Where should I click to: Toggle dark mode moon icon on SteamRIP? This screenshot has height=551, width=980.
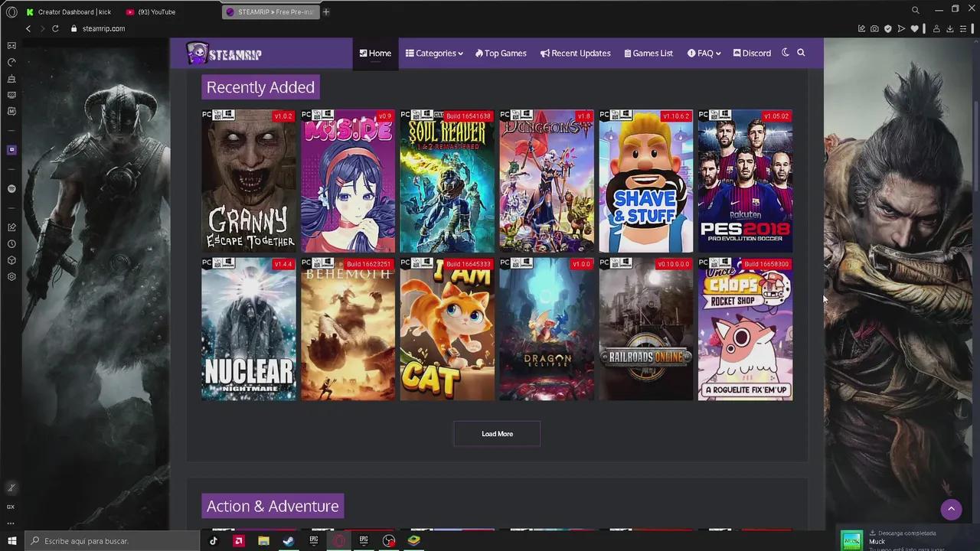(785, 53)
